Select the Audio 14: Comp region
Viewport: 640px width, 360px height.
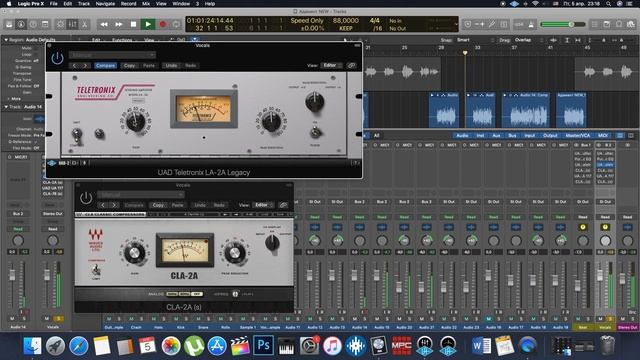coord(525,109)
